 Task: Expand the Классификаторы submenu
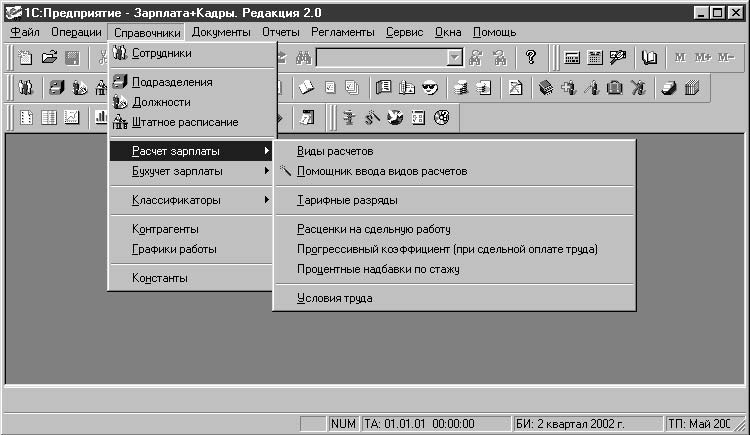tap(191, 200)
